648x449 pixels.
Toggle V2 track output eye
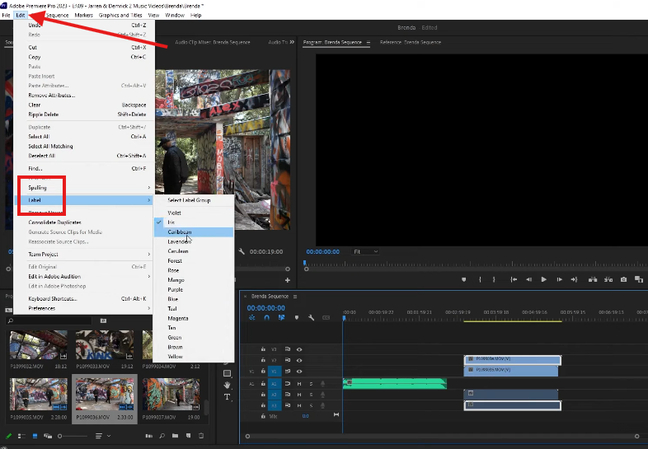click(299, 360)
